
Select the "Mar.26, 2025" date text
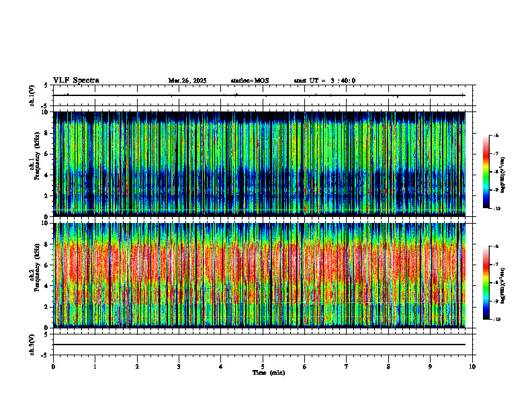point(187,81)
